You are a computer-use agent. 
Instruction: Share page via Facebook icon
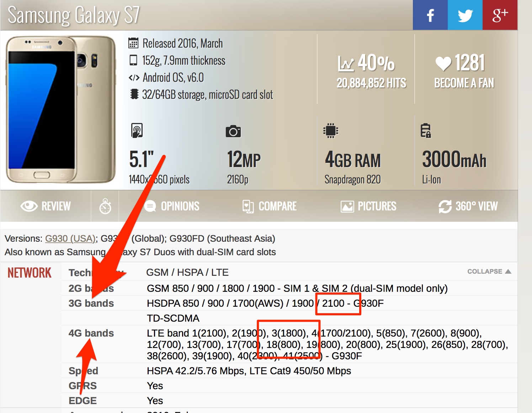click(430, 15)
